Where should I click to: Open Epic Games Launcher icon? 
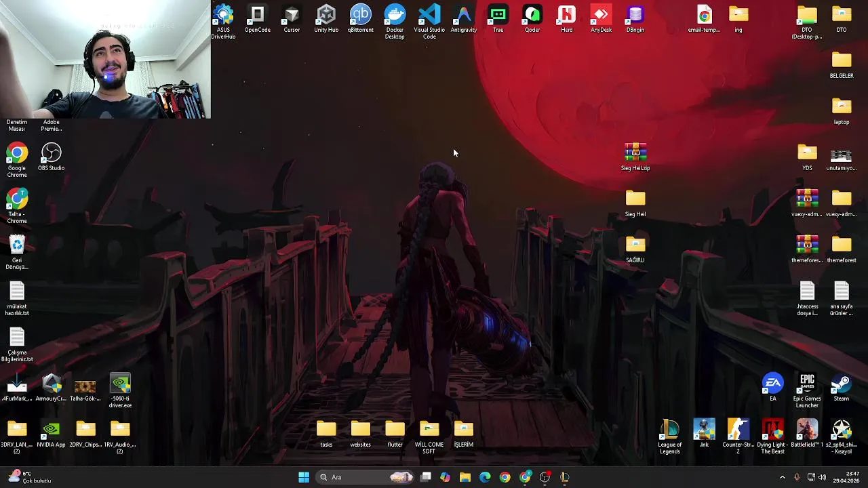pos(807,391)
